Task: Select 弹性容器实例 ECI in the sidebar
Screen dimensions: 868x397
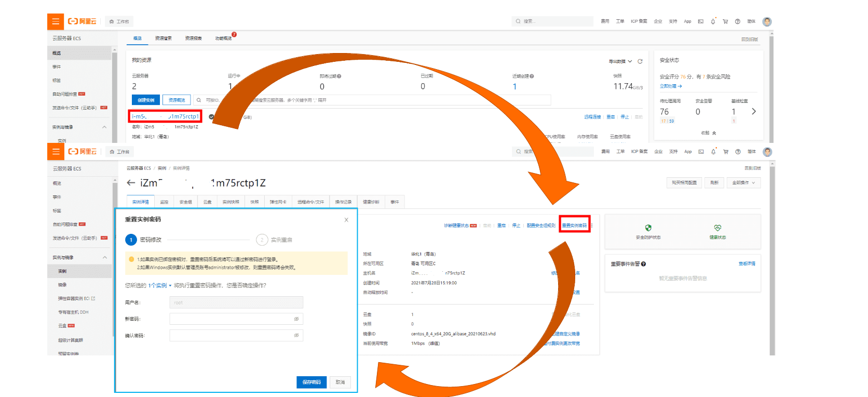Action: click(x=76, y=299)
